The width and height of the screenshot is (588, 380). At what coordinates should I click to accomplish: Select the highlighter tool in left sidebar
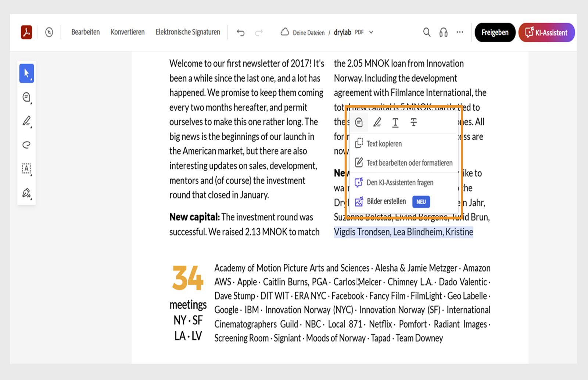click(x=26, y=121)
